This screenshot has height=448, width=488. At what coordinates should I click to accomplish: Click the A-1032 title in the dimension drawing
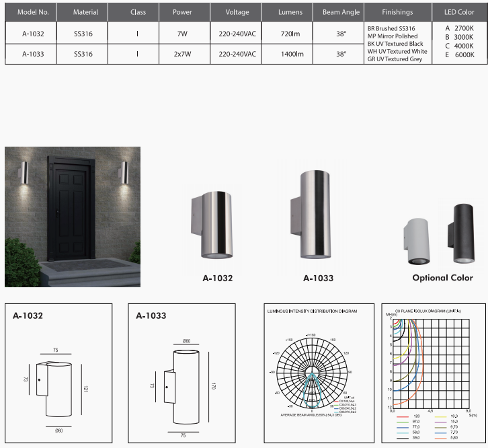(x=28, y=315)
